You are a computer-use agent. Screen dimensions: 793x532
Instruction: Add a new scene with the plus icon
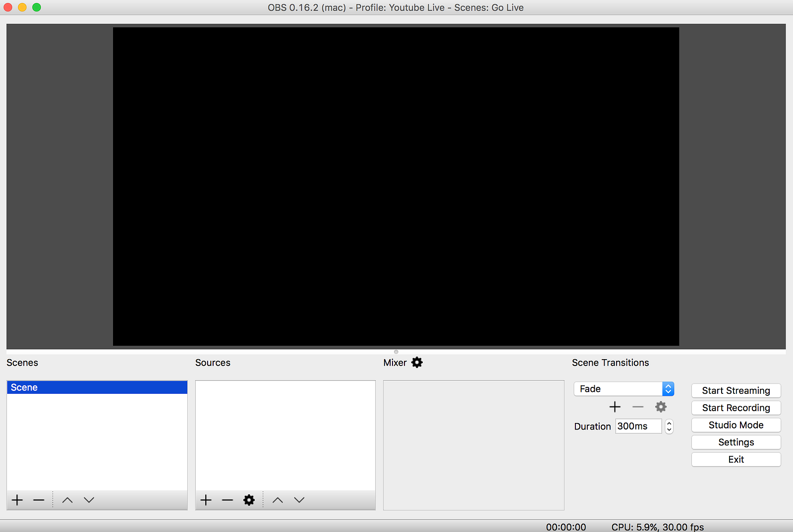(17, 500)
